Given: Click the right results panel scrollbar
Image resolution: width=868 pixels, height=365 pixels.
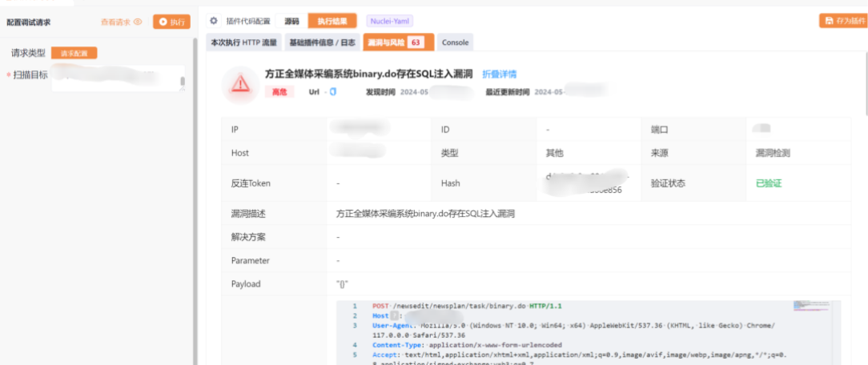Looking at the screenshot, I should pyautogui.click(x=866, y=83).
